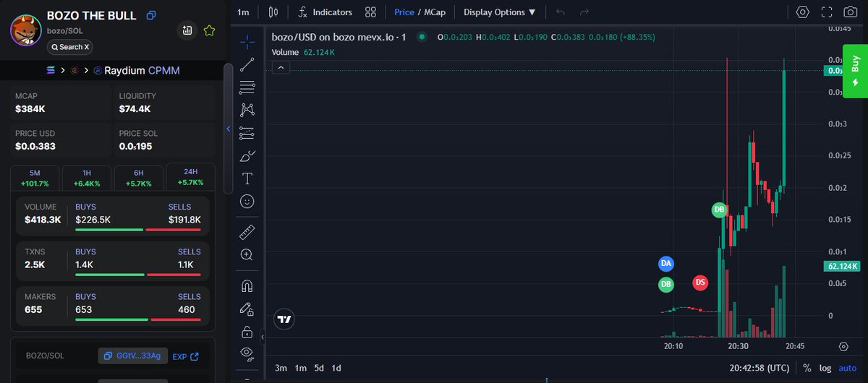The width and height of the screenshot is (868, 383).
Task: Select the 1H performance tab
Action: (x=87, y=178)
